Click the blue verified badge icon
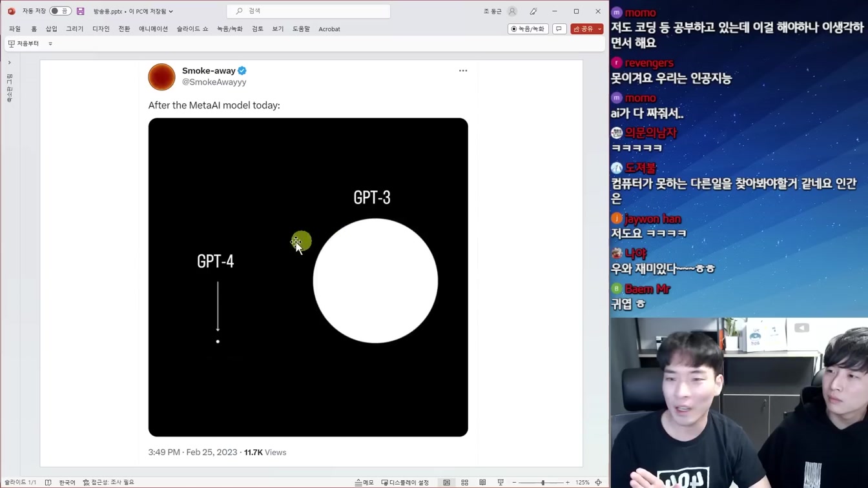868x488 pixels. click(242, 70)
